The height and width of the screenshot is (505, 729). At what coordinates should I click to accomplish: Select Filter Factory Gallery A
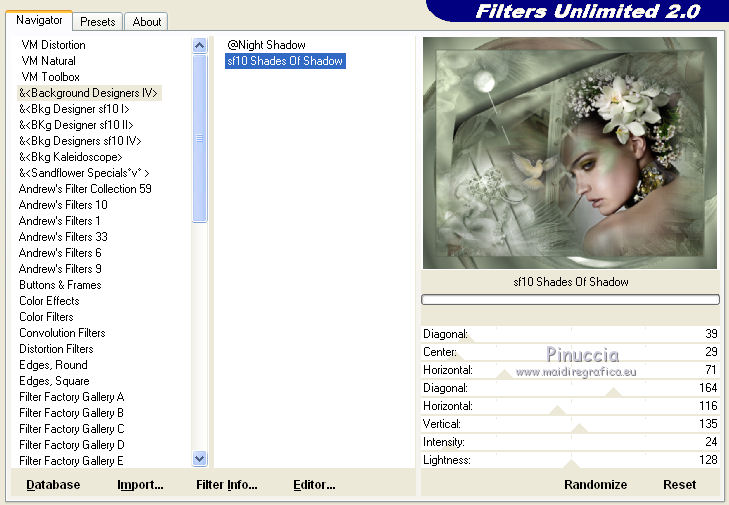pos(72,397)
